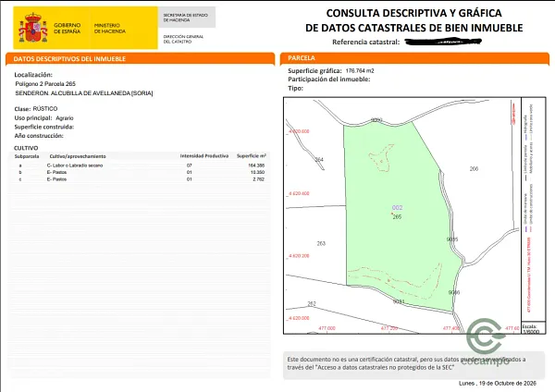Viewport: 555px width, 392px height.
Task: Click coordinate label '4.620.400' on map
Action: 299,193
